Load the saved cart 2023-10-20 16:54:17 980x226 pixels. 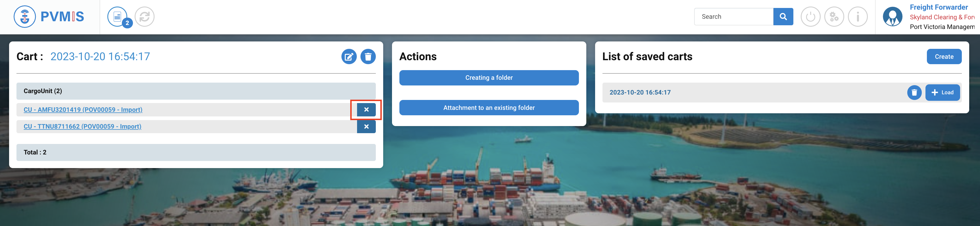tap(942, 93)
